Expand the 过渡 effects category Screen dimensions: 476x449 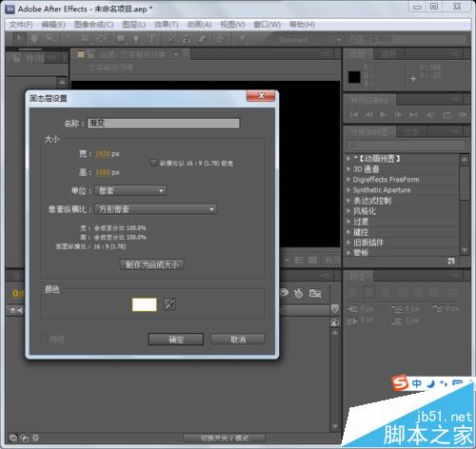(x=348, y=222)
